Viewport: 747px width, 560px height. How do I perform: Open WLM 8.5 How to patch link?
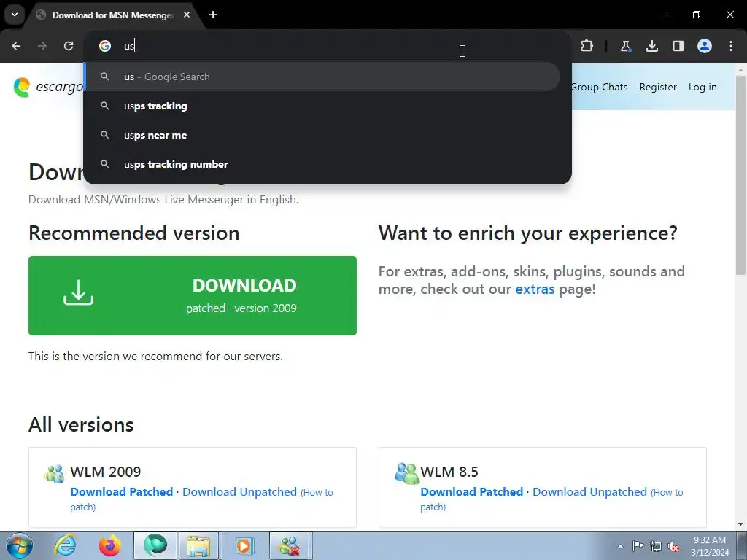point(667,493)
